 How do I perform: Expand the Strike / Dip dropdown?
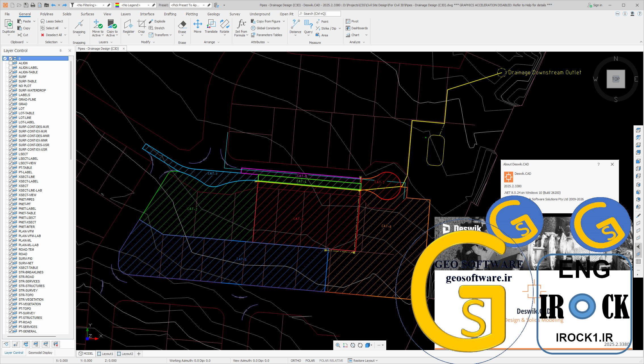[340, 28]
